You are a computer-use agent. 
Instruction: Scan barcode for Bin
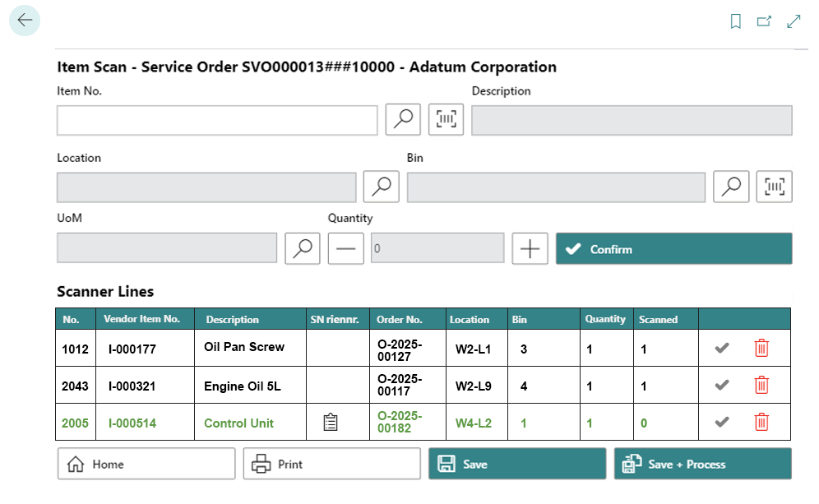(774, 187)
